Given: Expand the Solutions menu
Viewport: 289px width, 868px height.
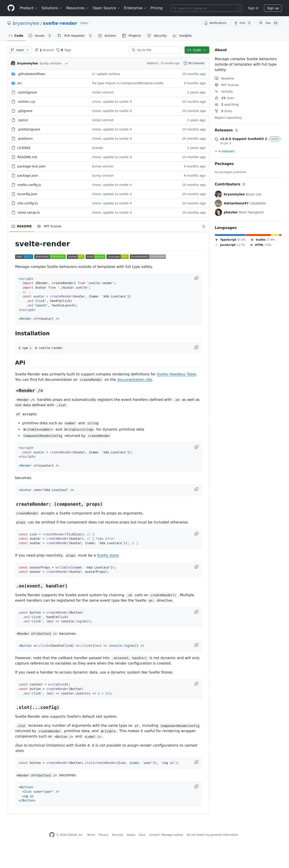Looking at the screenshot, I should [52, 8].
